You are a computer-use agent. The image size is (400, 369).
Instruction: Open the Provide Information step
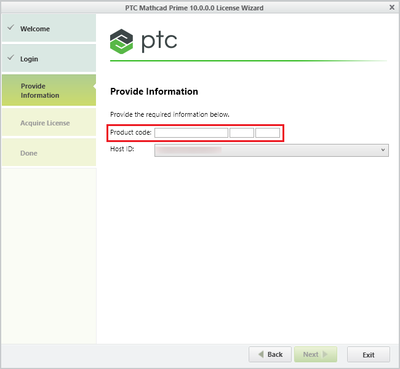(x=49, y=90)
